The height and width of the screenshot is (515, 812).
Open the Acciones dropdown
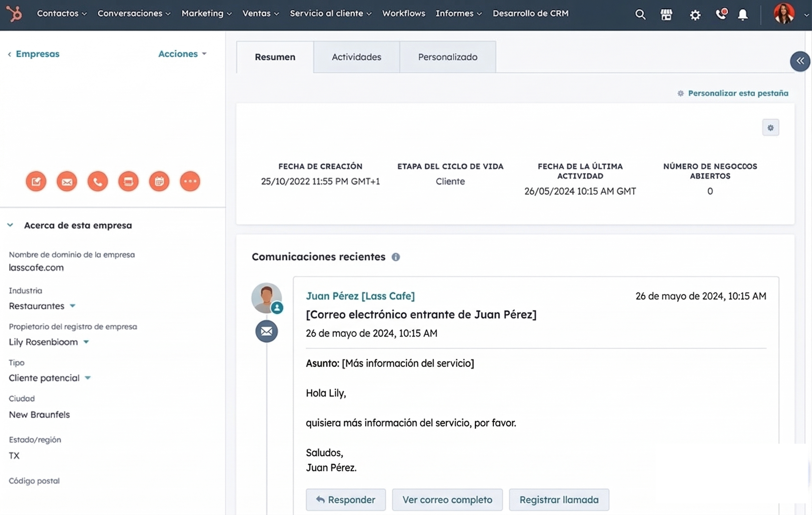tap(182, 54)
